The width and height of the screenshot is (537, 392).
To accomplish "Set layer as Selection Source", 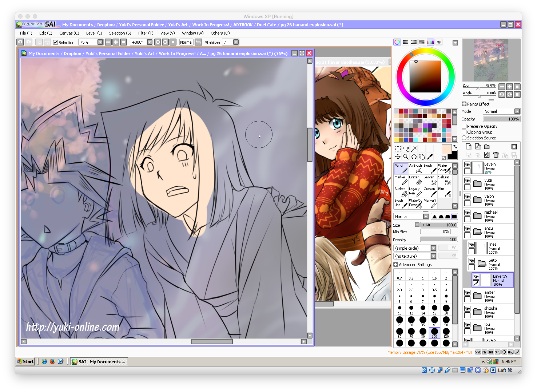I will click(x=464, y=138).
